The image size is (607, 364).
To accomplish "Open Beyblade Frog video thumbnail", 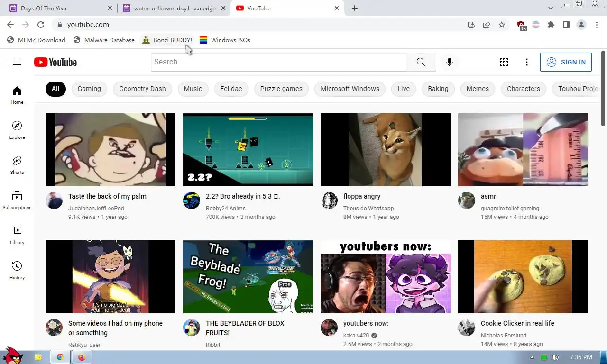I will pos(248,277).
